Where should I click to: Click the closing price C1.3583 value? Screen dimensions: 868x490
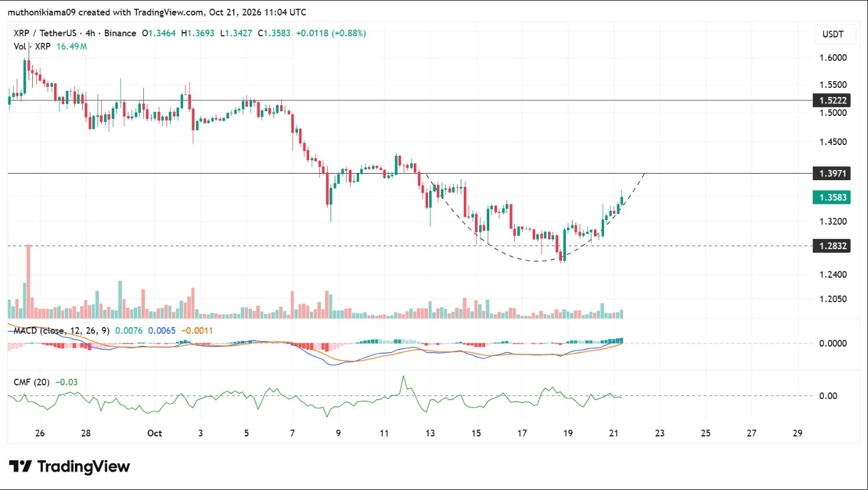(x=274, y=33)
